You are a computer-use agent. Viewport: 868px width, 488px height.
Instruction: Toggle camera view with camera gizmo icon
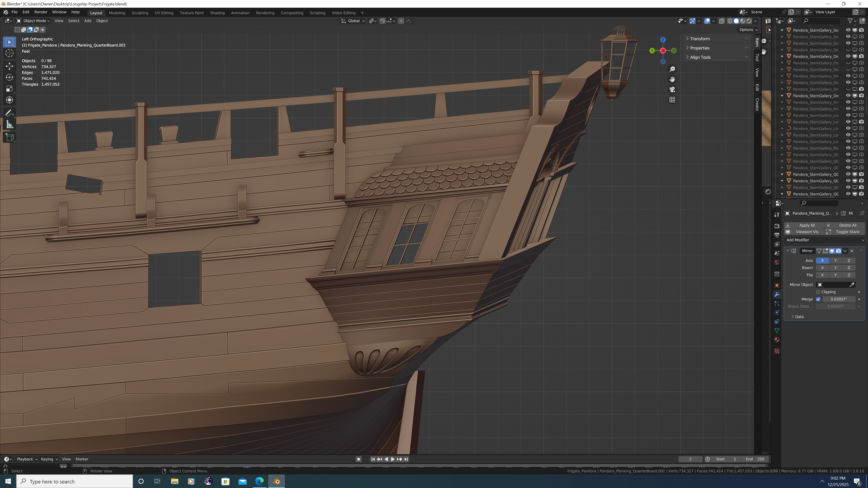click(672, 90)
